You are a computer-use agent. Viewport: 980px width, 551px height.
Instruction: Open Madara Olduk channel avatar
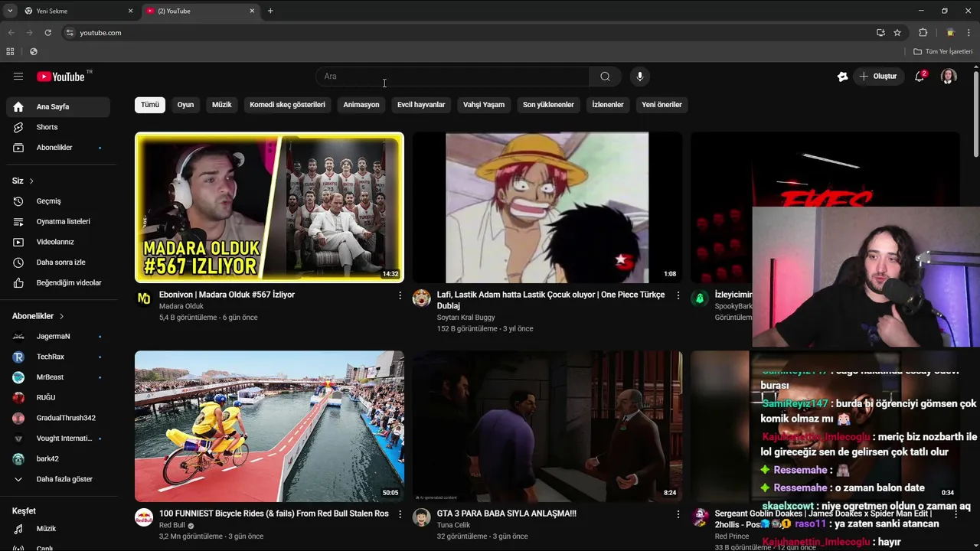[144, 298]
